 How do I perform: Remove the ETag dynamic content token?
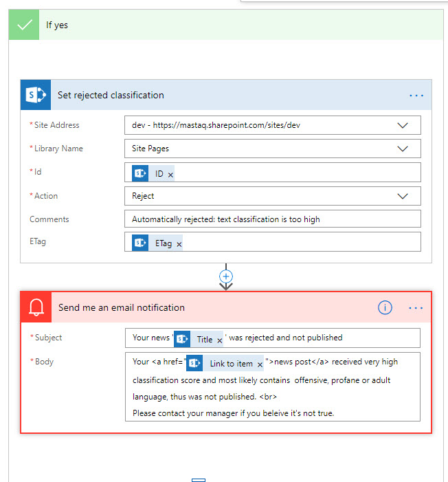point(179,244)
